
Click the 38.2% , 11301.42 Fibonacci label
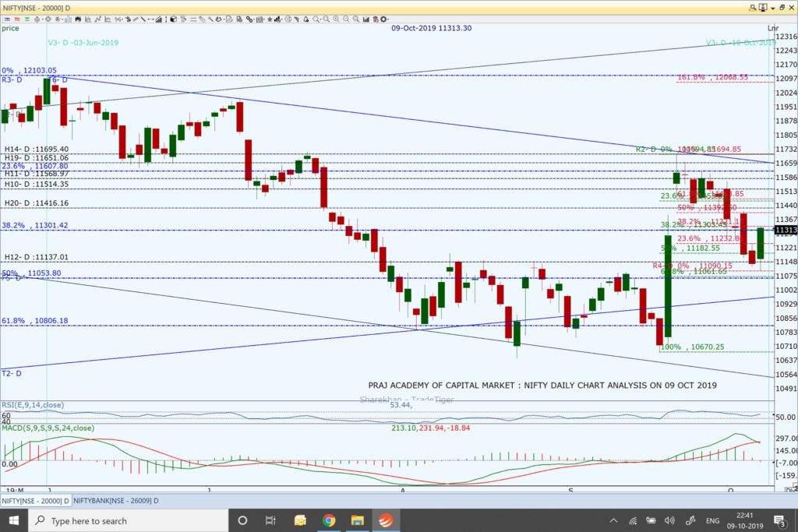34,225
